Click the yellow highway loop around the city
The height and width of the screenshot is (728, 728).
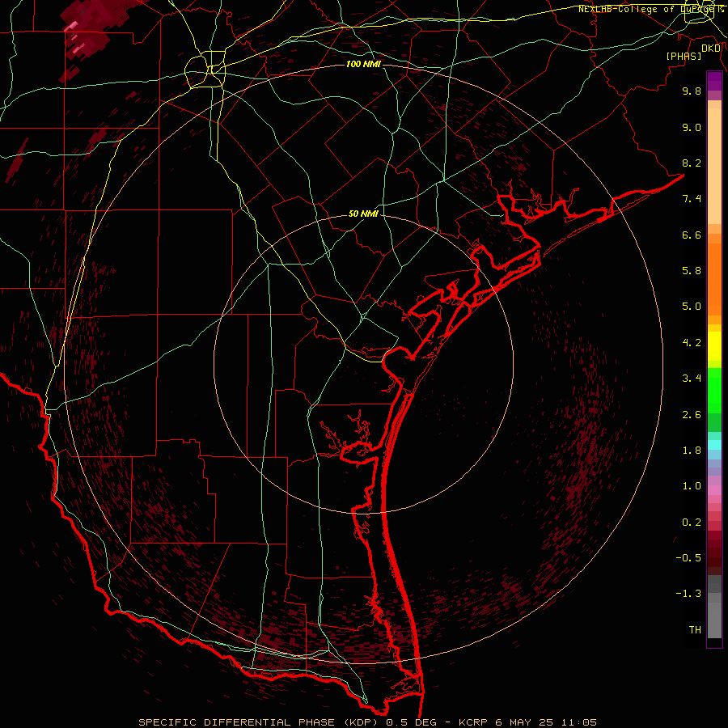[x=205, y=70]
